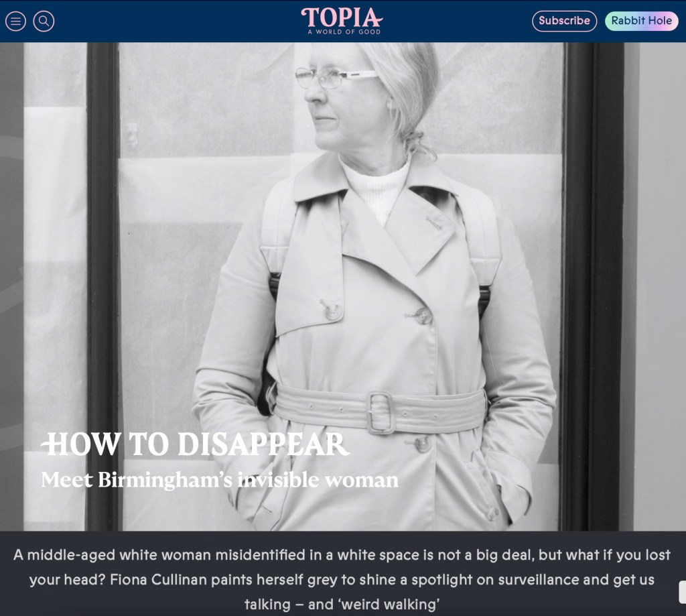Image resolution: width=686 pixels, height=616 pixels.
Task: Click the dark vertical frame left of woman
Action: point(102,282)
